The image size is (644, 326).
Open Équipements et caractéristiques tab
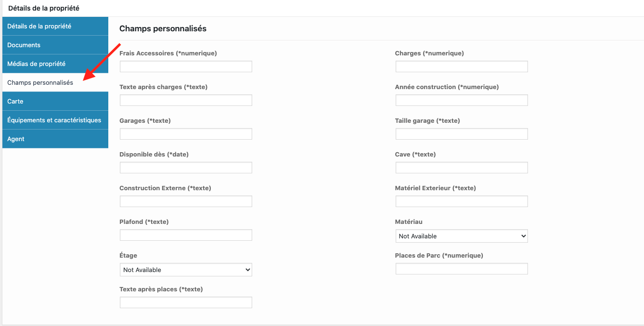(55, 120)
